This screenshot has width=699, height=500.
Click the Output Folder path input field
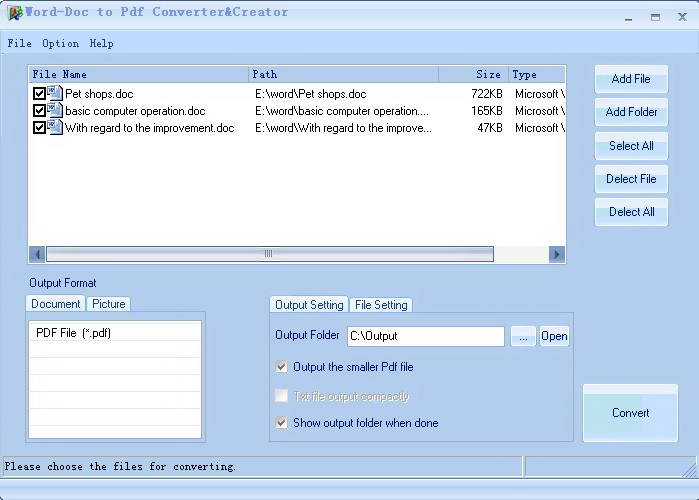tap(426, 336)
